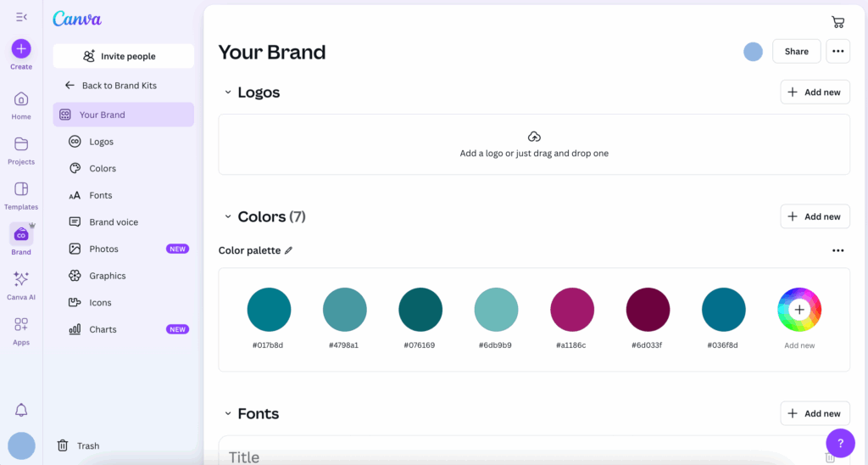868x465 pixels.
Task: Select the #a1186c magenta color swatch
Action: coord(572,310)
